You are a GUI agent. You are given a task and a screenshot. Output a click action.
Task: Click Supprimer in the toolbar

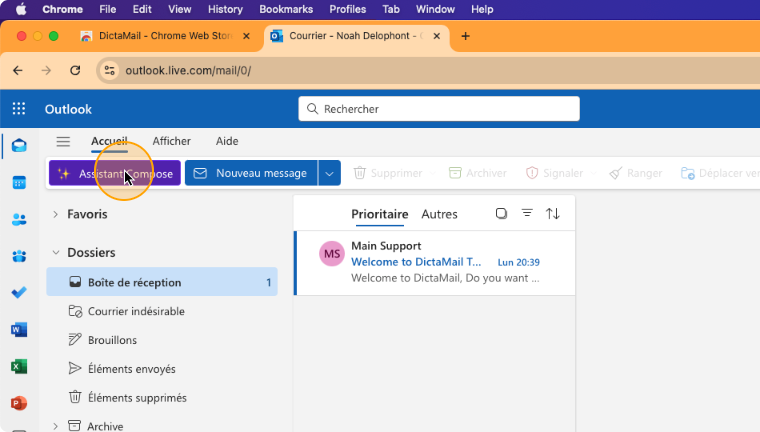(x=388, y=173)
